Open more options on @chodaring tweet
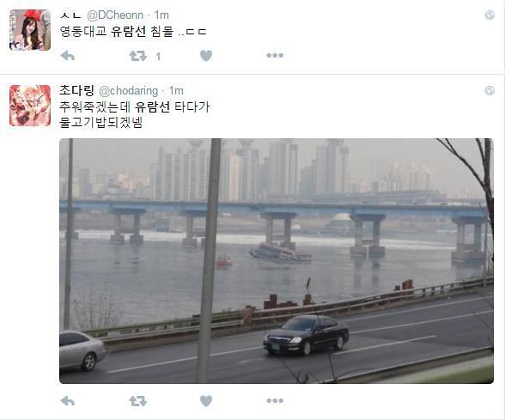Image resolution: width=505 pixels, height=420 pixels. 275,400
